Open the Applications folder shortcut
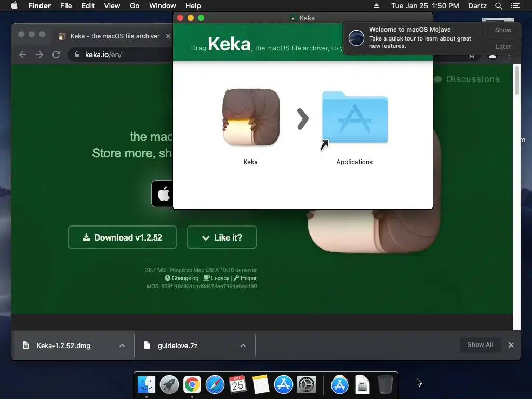Viewport: 532px width, 399px height. [354, 117]
